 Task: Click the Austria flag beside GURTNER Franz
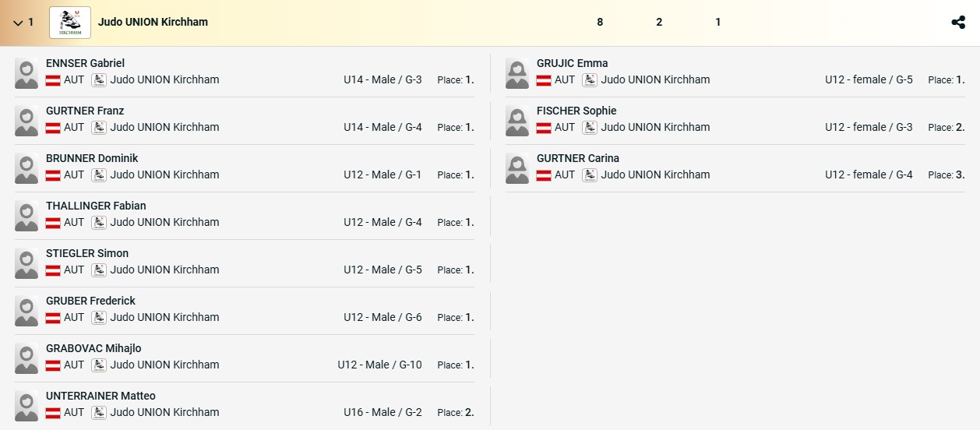[53, 128]
